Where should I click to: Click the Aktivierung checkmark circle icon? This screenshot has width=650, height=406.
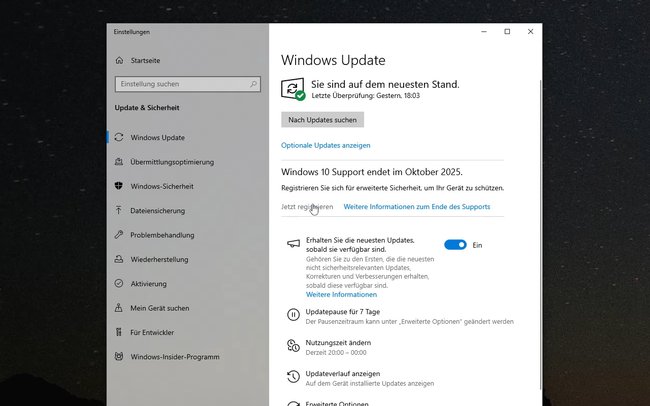119,283
